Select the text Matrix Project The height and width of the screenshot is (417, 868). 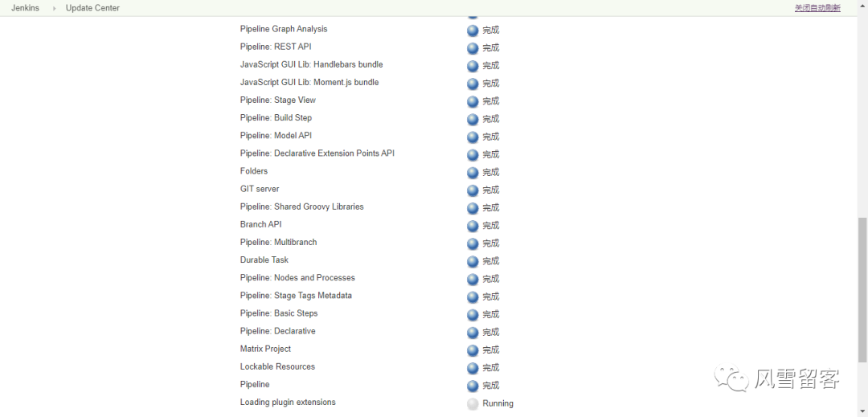point(265,349)
